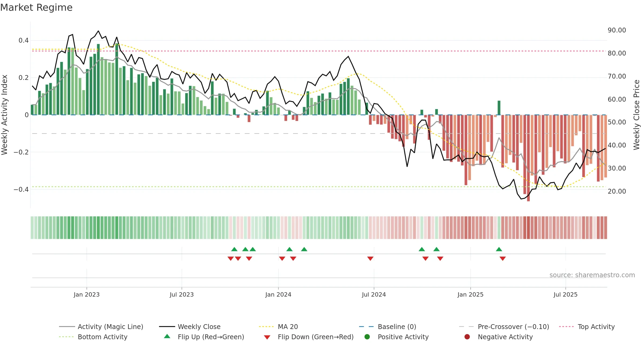
Task: Toggle the MA 20 legend entry
Action: pyautogui.click(x=278, y=327)
